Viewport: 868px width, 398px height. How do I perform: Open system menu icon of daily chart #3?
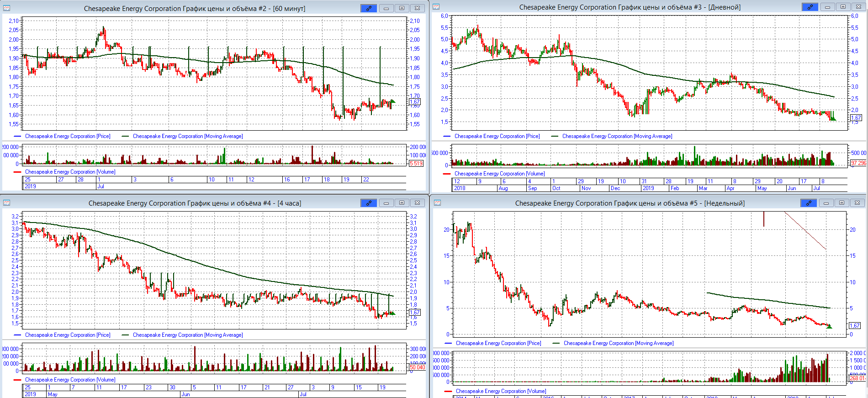436,7
